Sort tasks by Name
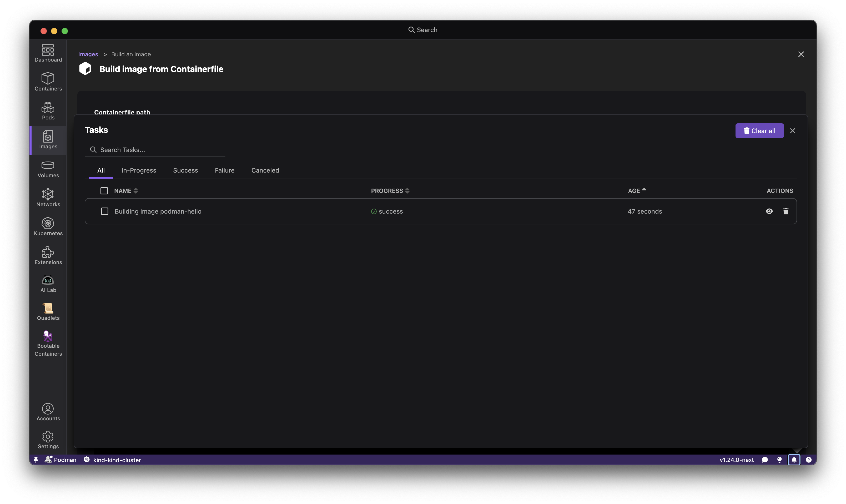The image size is (846, 504). tap(126, 191)
